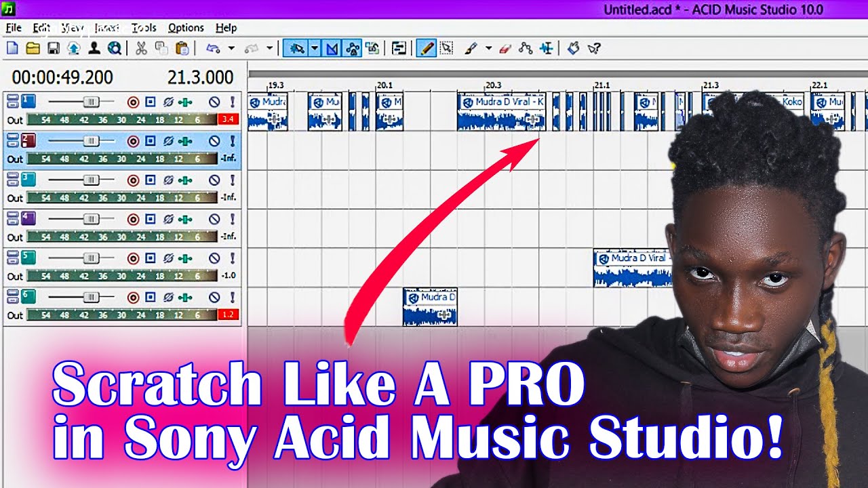
Task: Mute track 5
Action: pyautogui.click(x=214, y=258)
